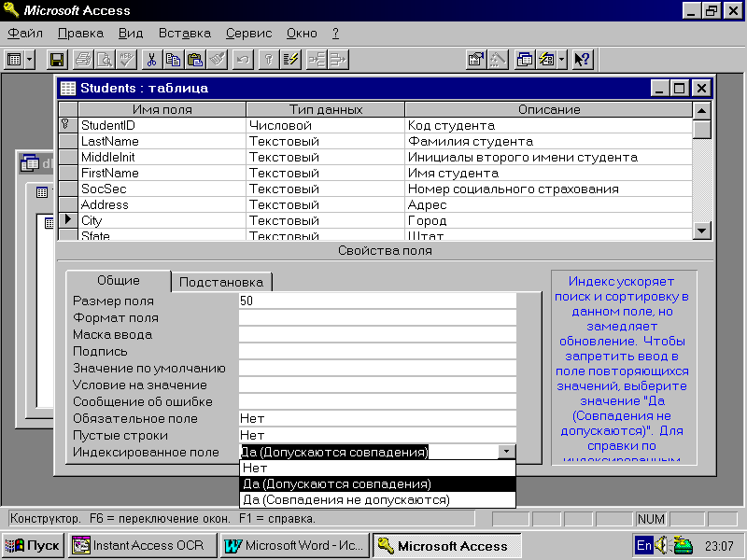
Task: Click the Help pointer question mark icon
Action: [x=582, y=60]
